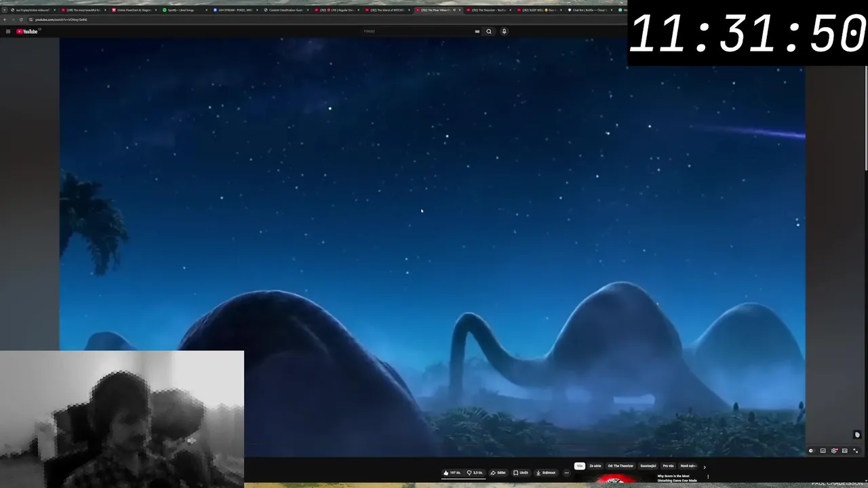Open the three-dot more actions button
The width and height of the screenshot is (868, 488).
click(x=567, y=473)
